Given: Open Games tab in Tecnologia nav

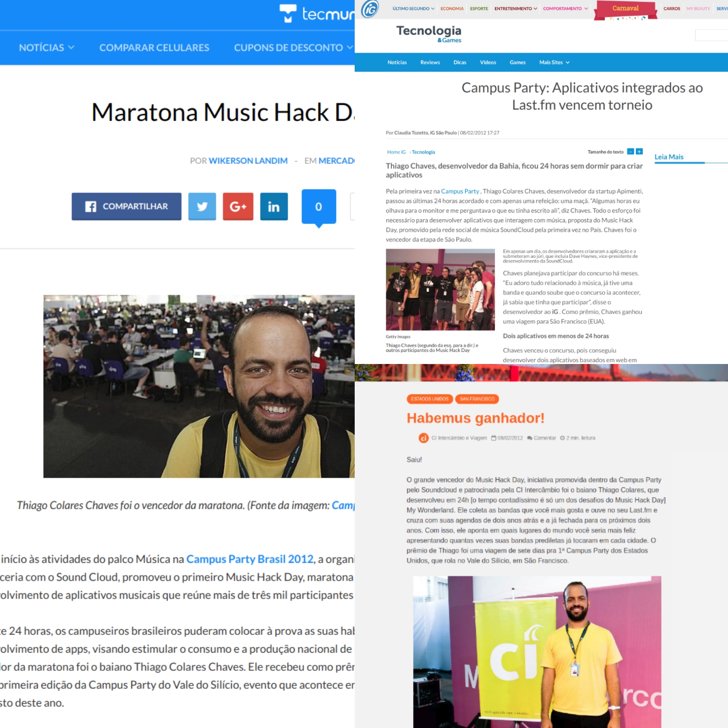Looking at the screenshot, I should click(518, 62).
